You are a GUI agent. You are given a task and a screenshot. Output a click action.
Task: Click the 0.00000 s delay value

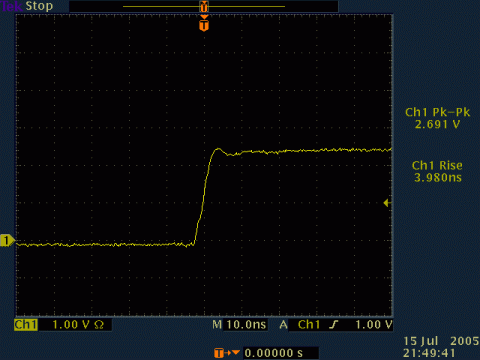[x=274, y=353]
